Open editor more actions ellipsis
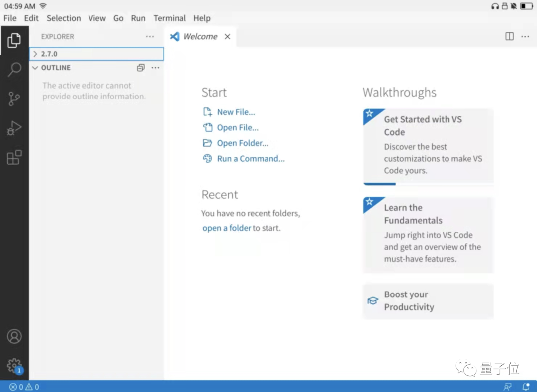Image resolution: width=537 pixels, height=392 pixels. (525, 36)
